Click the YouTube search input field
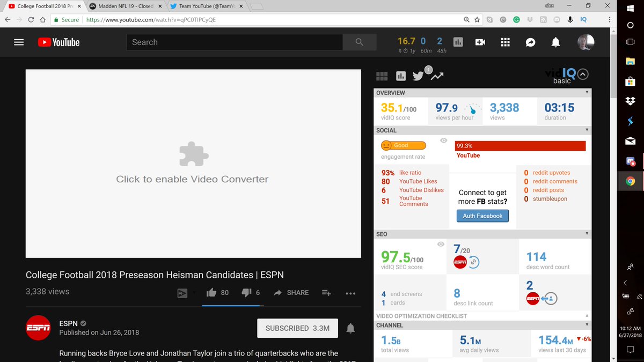Screen dimensions: 644x362 tap(235, 42)
